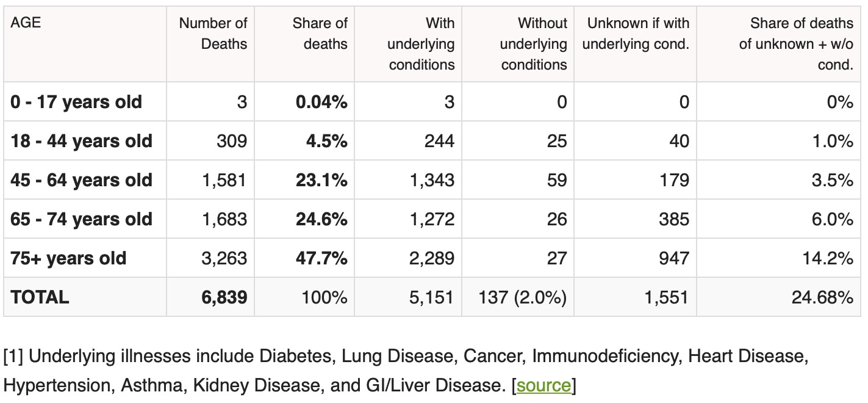Click the 18 - 44 years old row label
Viewport: 868px width, 403px height.
(81, 141)
